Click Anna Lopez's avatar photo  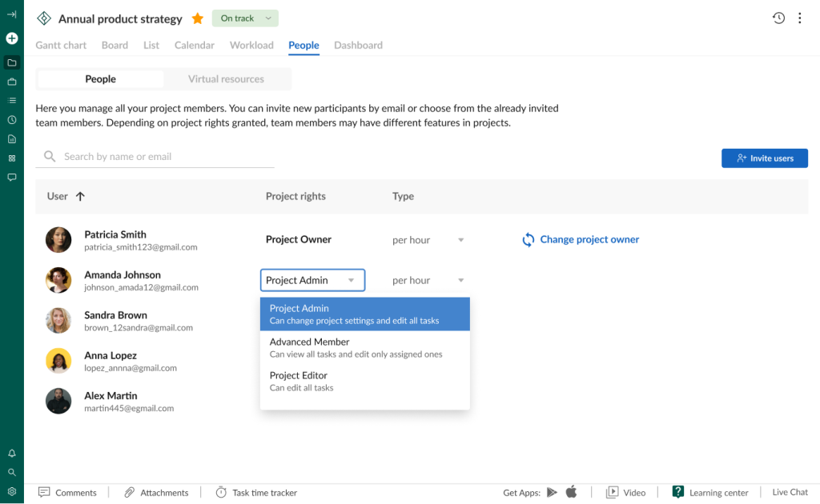coord(58,360)
